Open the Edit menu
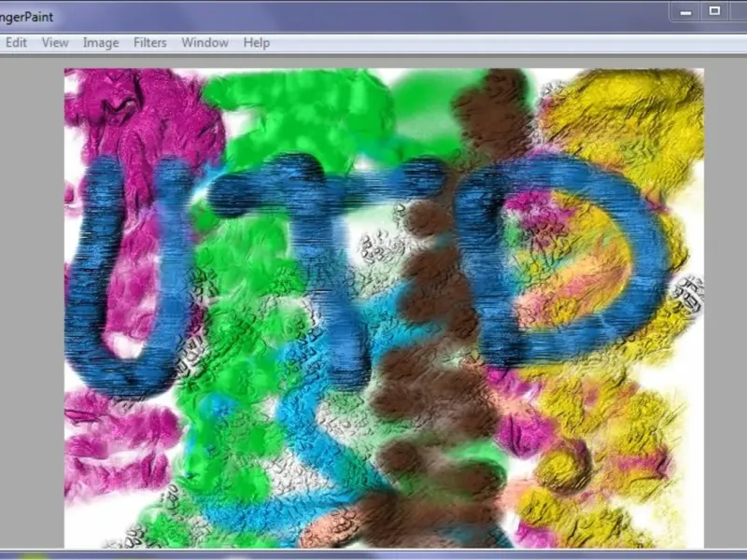This screenshot has height=560, width=747. pyautogui.click(x=16, y=43)
